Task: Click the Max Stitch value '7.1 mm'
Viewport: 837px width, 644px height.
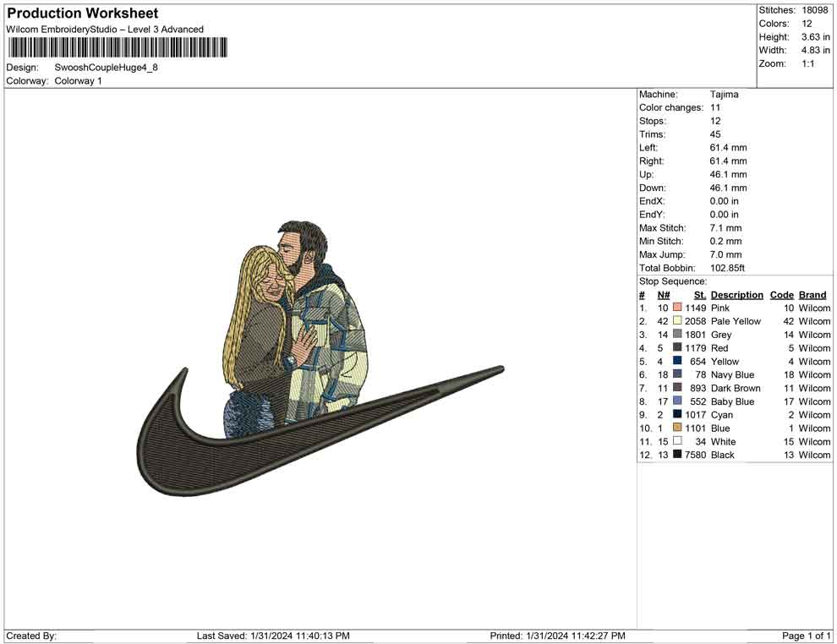Action: pos(725,228)
